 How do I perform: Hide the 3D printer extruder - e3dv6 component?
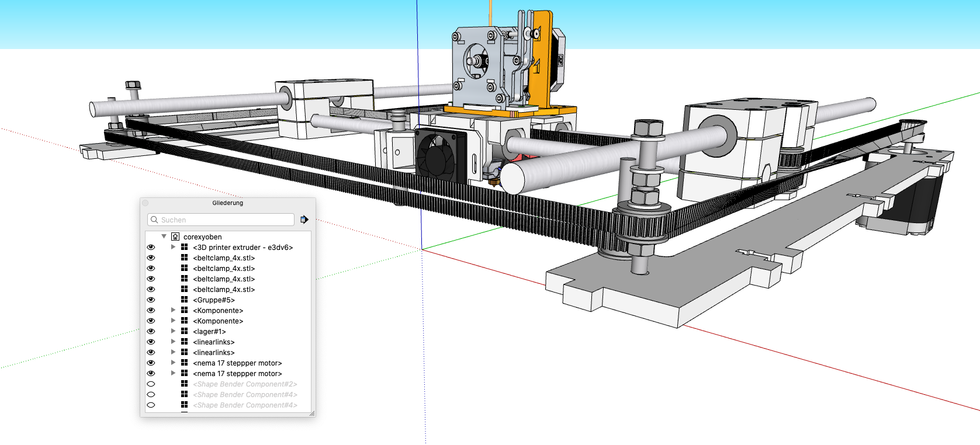[151, 248]
